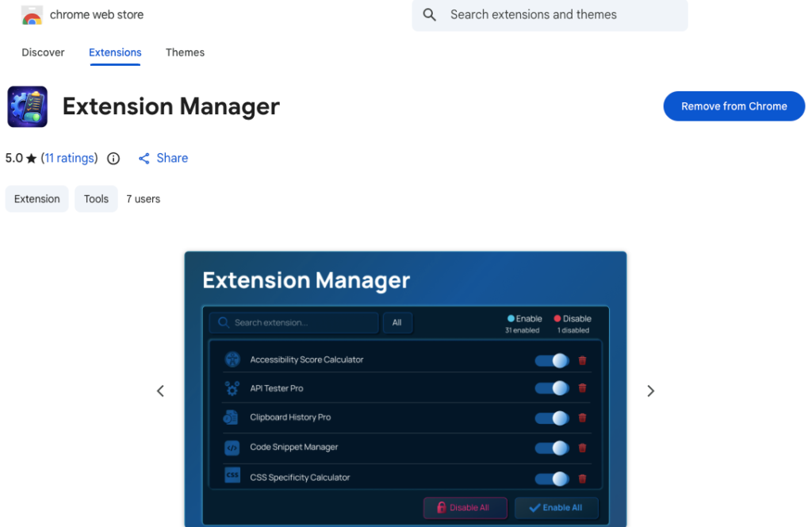Go to the previous screenshot arrow
Viewport: 812px width, 527px height.
(x=160, y=390)
